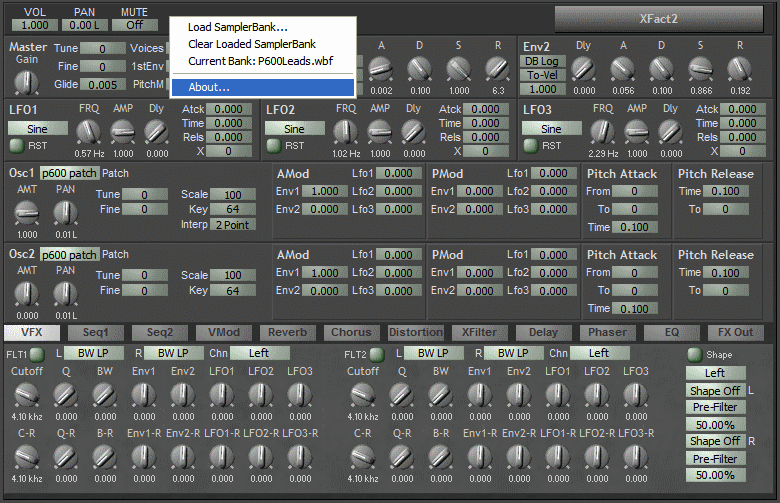Click Current Bank: P600Leads.wbf entry
The width and height of the screenshot is (780, 503).
coord(263,61)
